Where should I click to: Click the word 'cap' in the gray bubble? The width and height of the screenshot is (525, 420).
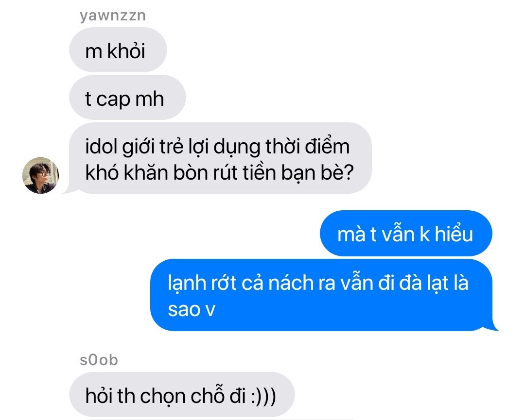coord(113,100)
